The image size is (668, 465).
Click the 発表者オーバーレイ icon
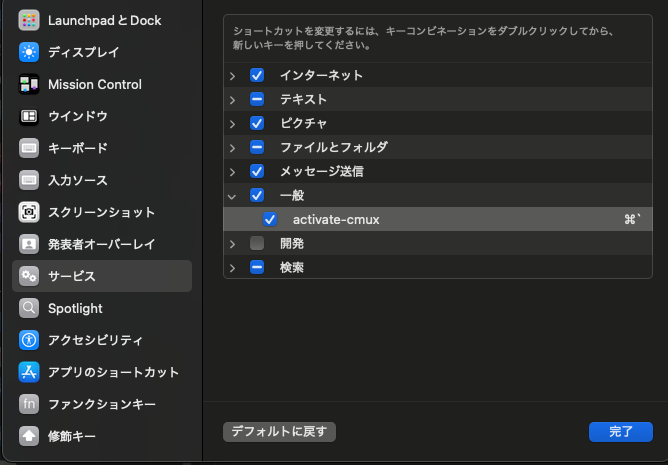pyautogui.click(x=29, y=244)
